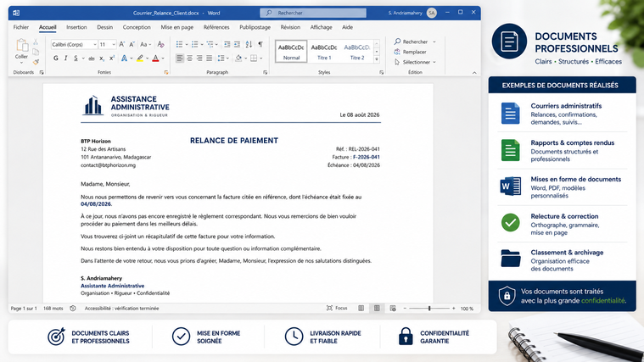Enable Focus mode in the status bar

pos(337,309)
